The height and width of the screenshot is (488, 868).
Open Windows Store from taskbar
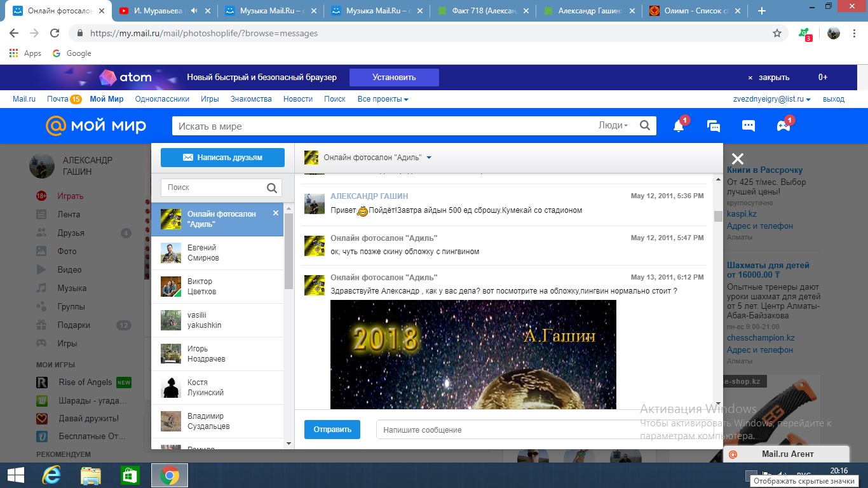click(130, 475)
